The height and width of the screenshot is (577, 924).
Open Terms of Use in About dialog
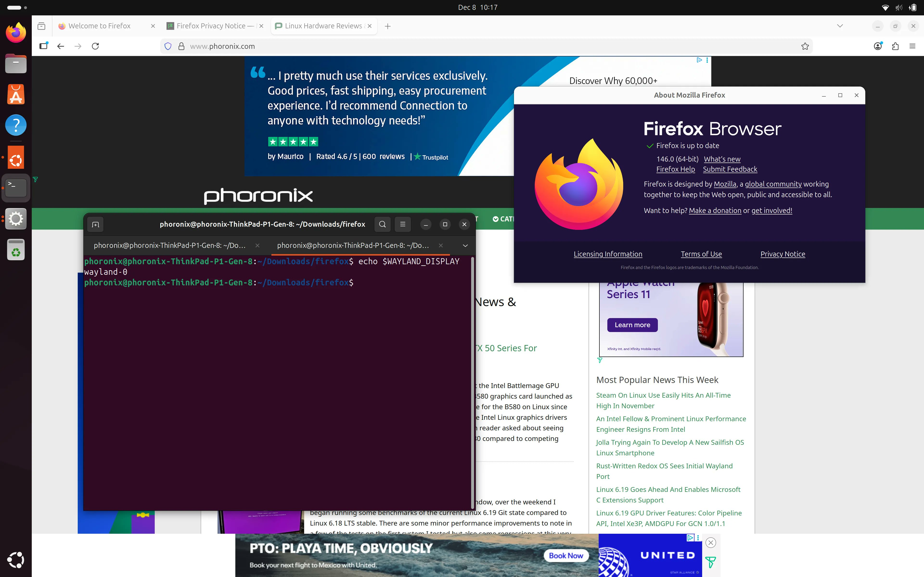(701, 254)
